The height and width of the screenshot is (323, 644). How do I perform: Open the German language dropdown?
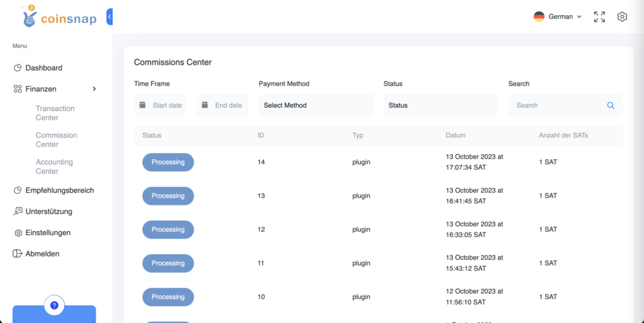pos(558,17)
